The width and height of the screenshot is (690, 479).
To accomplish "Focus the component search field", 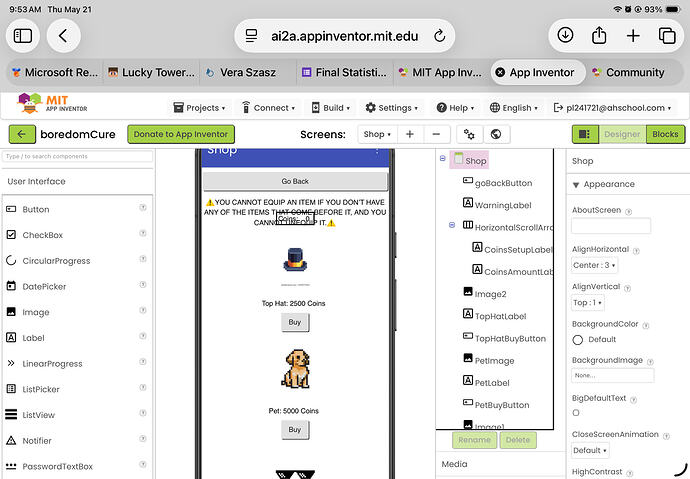I will (x=77, y=156).
